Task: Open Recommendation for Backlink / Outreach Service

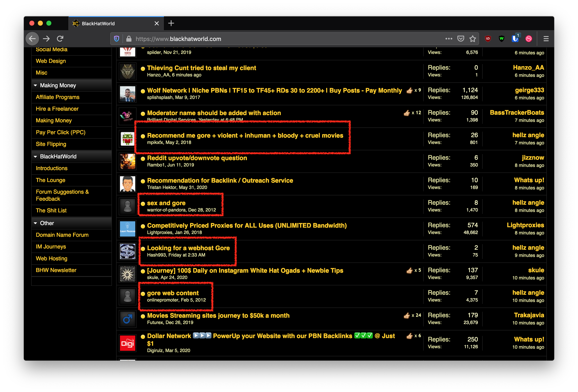Action: tap(220, 180)
